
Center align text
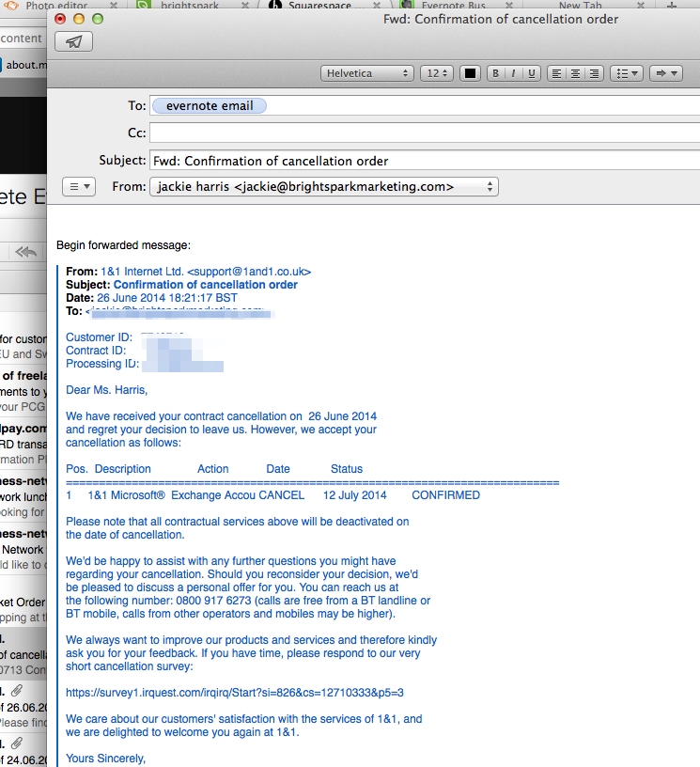575,73
